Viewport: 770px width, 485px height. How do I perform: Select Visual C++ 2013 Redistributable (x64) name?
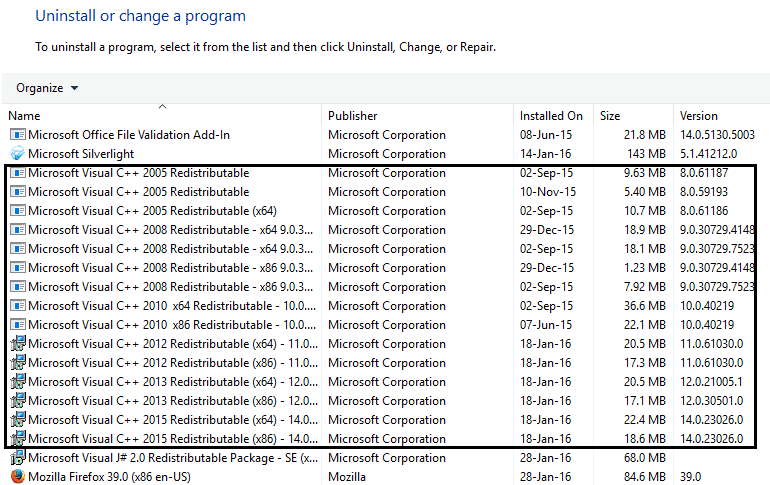[173, 382]
